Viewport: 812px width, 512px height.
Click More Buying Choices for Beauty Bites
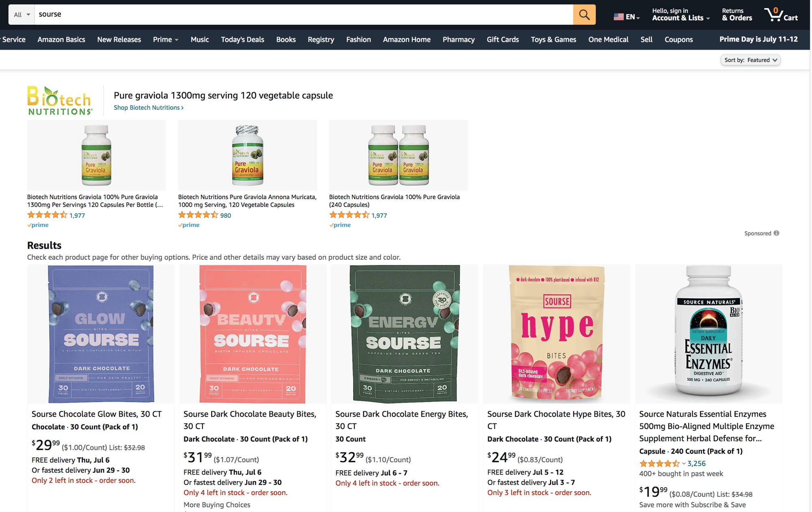point(217,505)
